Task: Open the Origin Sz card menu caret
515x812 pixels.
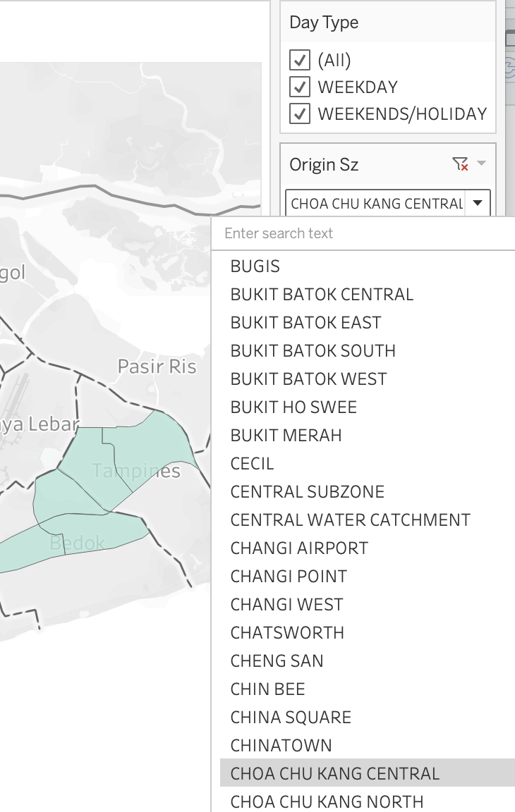Action: point(482,164)
